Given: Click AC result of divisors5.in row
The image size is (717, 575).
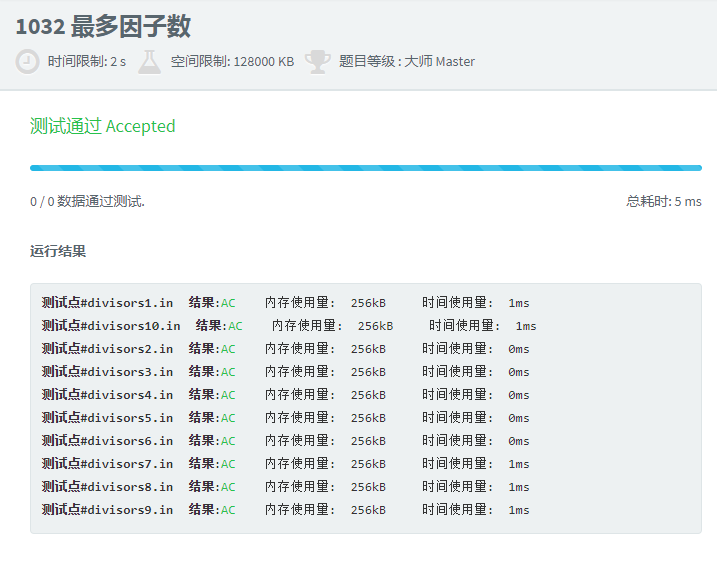Looking at the screenshot, I should pyautogui.click(x=228, y=418).
